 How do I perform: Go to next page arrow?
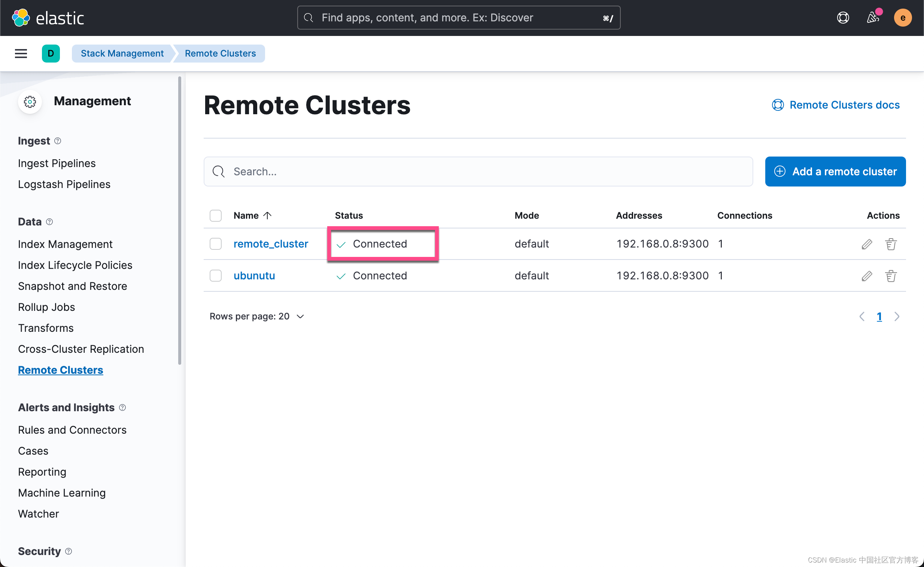[897, 316]
